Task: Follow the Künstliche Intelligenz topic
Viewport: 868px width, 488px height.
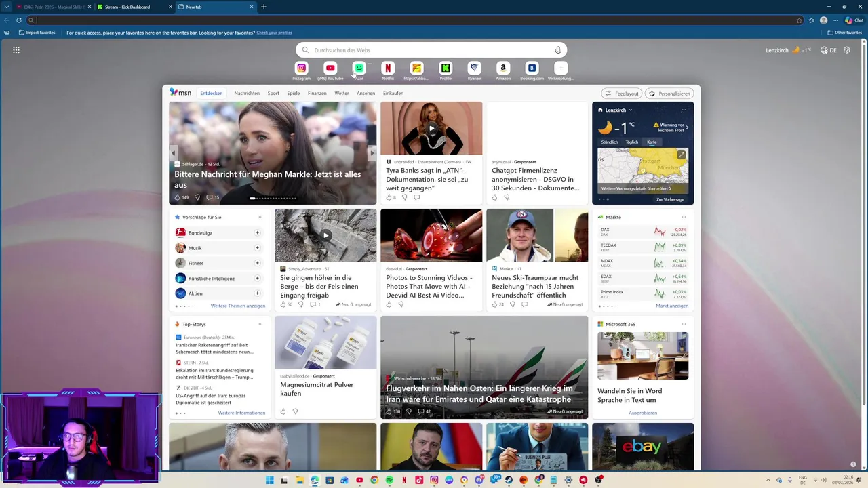Action: pos(257,278)
